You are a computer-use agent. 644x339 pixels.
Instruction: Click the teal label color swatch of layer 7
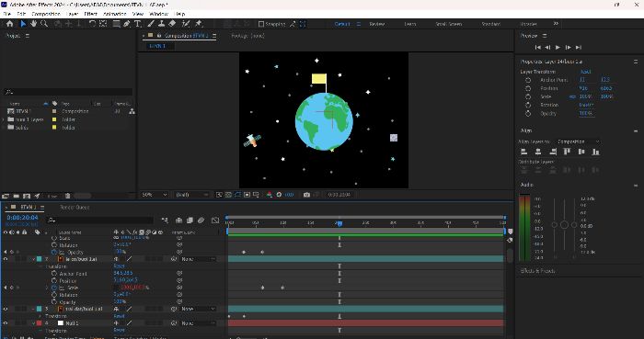click(40, 259)
